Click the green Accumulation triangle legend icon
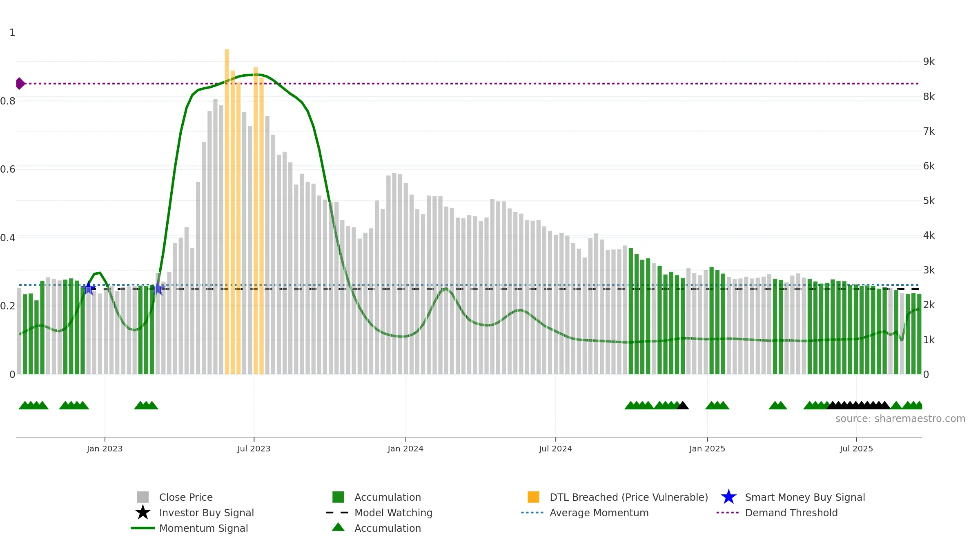Viewport: 980px width, 551px height. (x=338, y=527)
